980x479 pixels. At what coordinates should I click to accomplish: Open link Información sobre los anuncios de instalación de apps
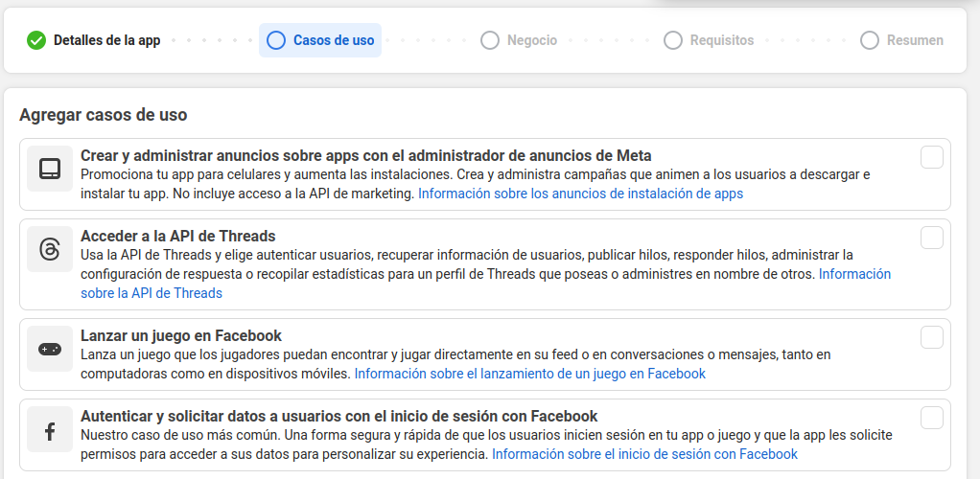click(x=581, y=194)
